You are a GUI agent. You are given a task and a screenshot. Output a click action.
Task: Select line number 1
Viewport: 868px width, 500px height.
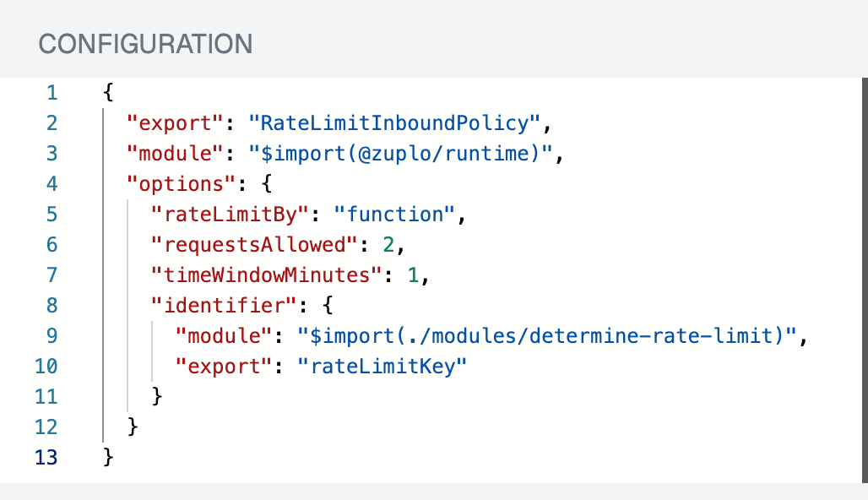(x=52, y=93)
